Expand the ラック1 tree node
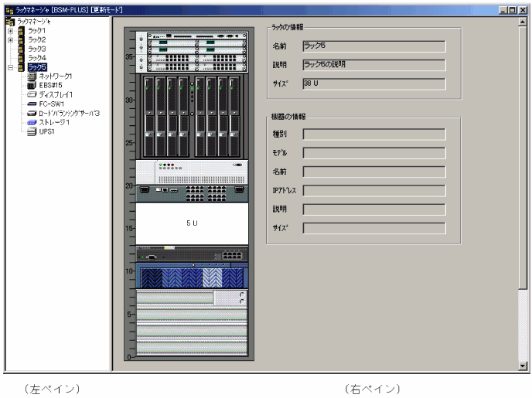 coord(10,30)
